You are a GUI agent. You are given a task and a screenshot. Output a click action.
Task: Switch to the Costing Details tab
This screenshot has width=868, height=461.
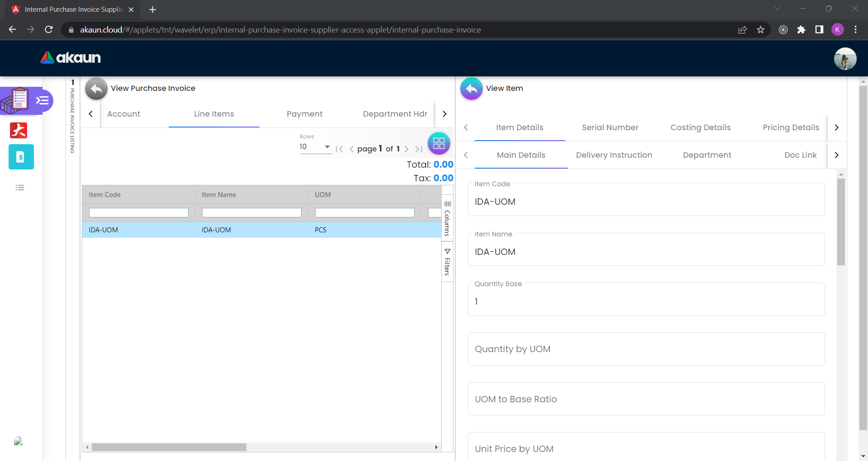[700, 127]
